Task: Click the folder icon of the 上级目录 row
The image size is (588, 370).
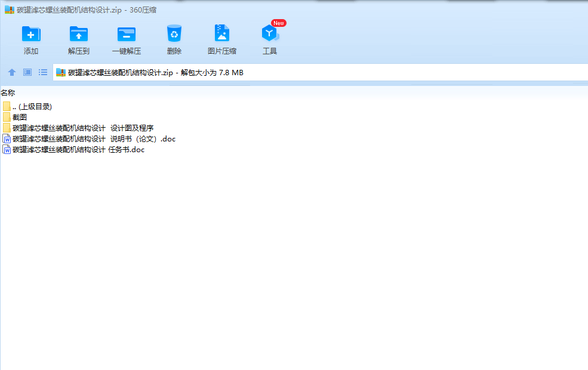Action: pyautogui.click(x=7, y=106)
